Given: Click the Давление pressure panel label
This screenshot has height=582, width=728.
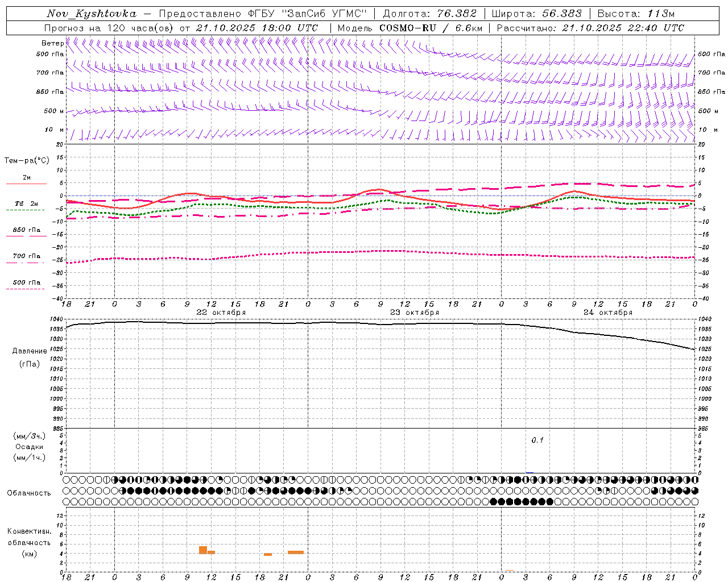Looking at the screenshot, I should coord(30,351).
